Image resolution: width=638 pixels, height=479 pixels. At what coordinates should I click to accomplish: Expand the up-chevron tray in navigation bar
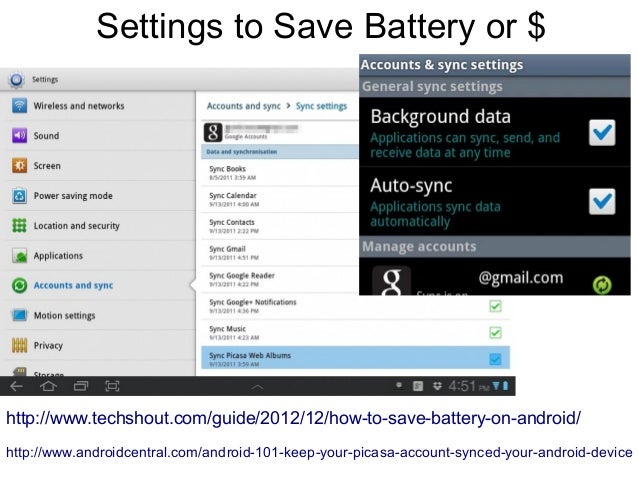click(x=257, y=387)
